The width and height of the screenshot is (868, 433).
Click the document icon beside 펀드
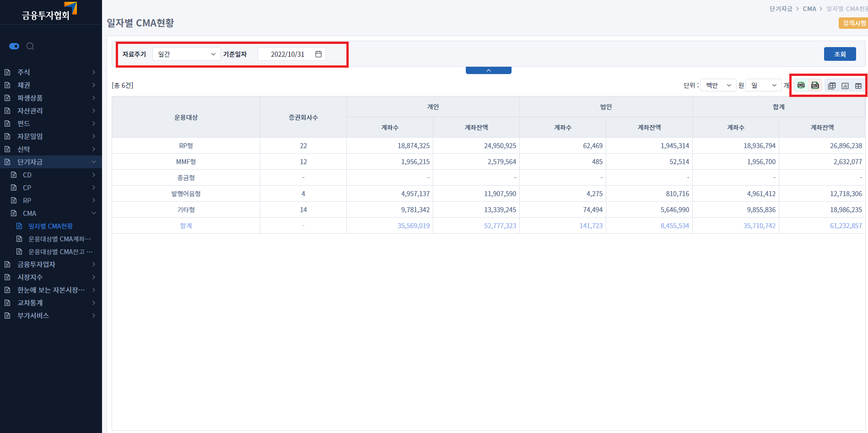[x=7, y=123]
